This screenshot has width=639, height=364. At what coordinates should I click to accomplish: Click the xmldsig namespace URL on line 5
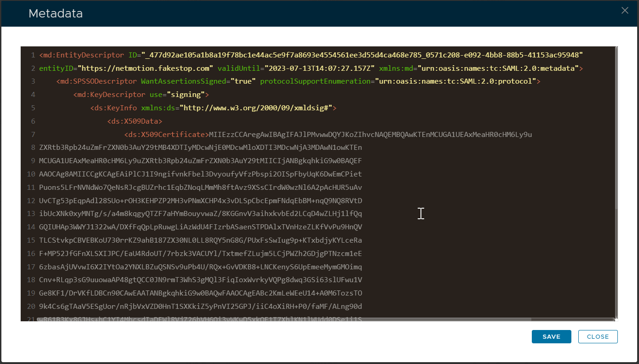[256, 108]
